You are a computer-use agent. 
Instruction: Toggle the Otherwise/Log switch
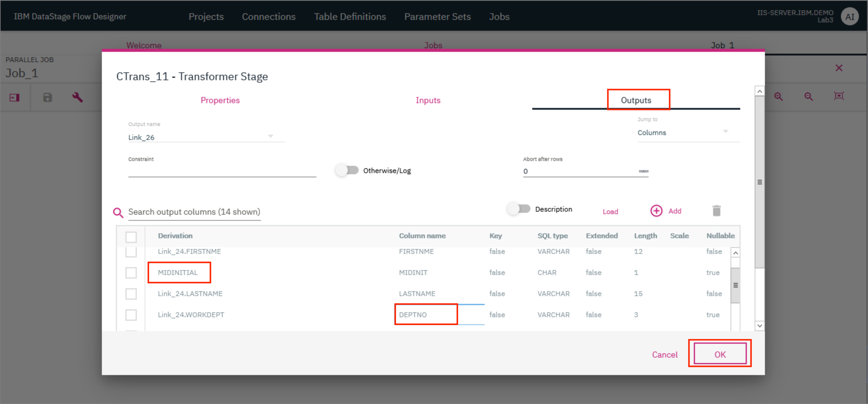click(x=347, y=170)
